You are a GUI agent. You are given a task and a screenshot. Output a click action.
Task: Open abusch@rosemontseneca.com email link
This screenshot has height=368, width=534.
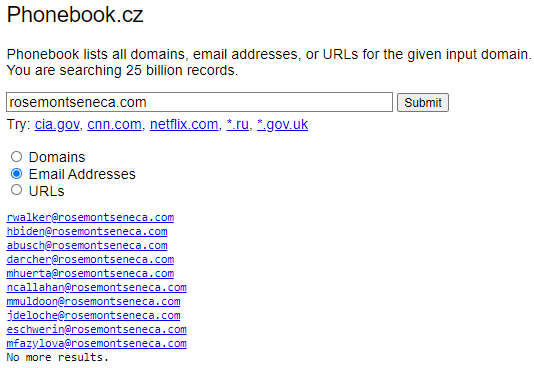click(x=87, y=245)
